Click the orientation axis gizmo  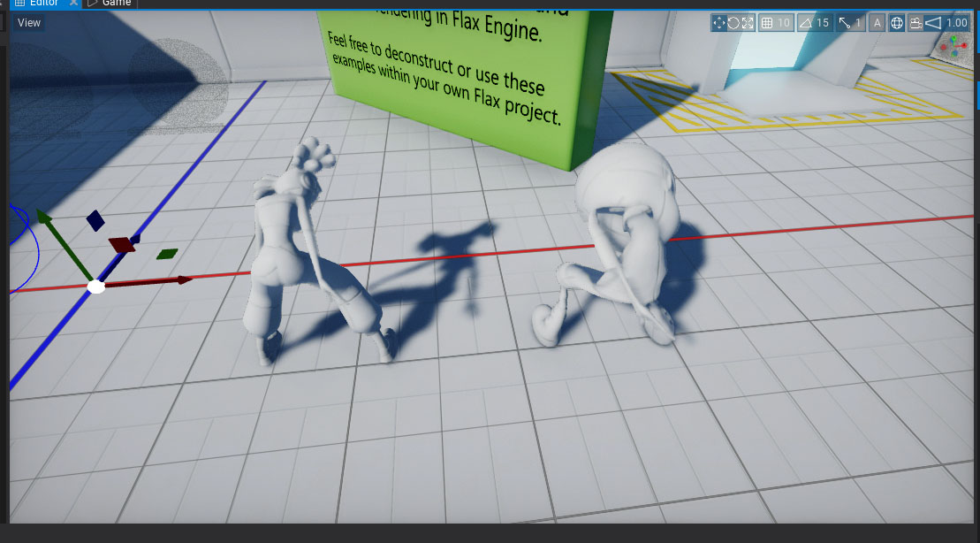[x=955, y=48]
